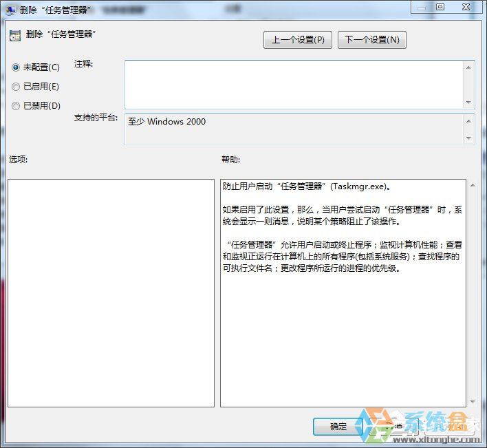The height and width of the screenshot is (448, 487).
Task: Click the help pane scroll down arrow
Action: (x=473, y=402)
